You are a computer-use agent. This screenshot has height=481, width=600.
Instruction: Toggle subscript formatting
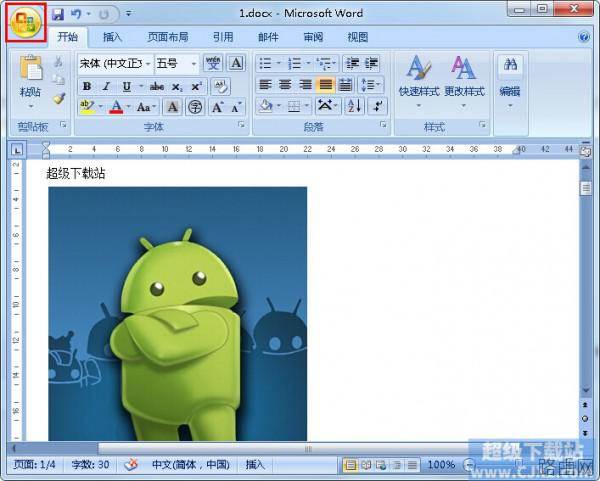click(x=177, y=87)
